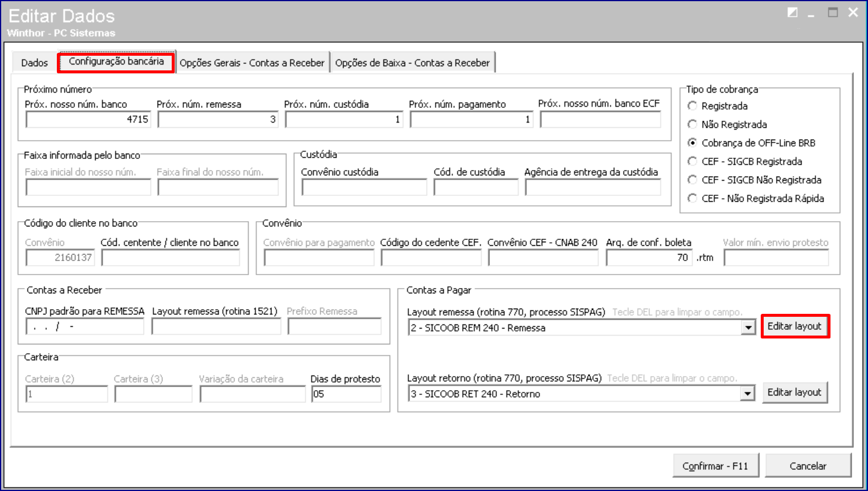
Task: Expand the Layout remessa SICOOB REM 240 dropdown arrow
Action: [x=748, y=328]
